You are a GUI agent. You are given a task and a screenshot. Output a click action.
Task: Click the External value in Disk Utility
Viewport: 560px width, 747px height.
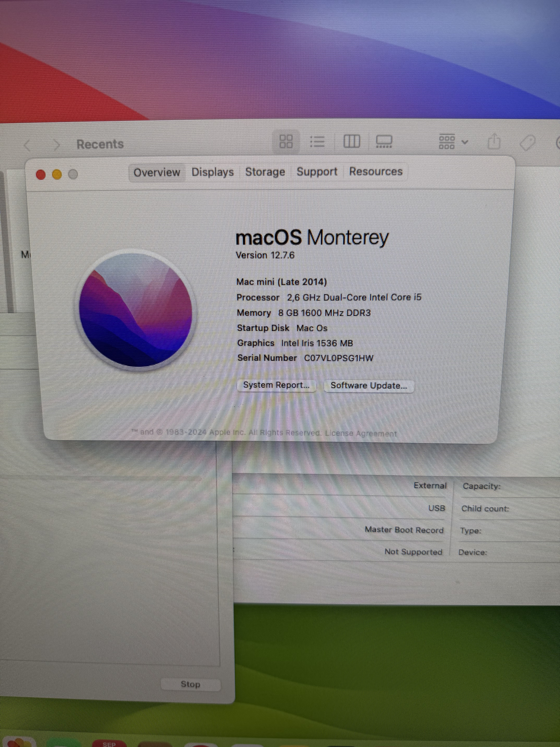click(430, 486)
